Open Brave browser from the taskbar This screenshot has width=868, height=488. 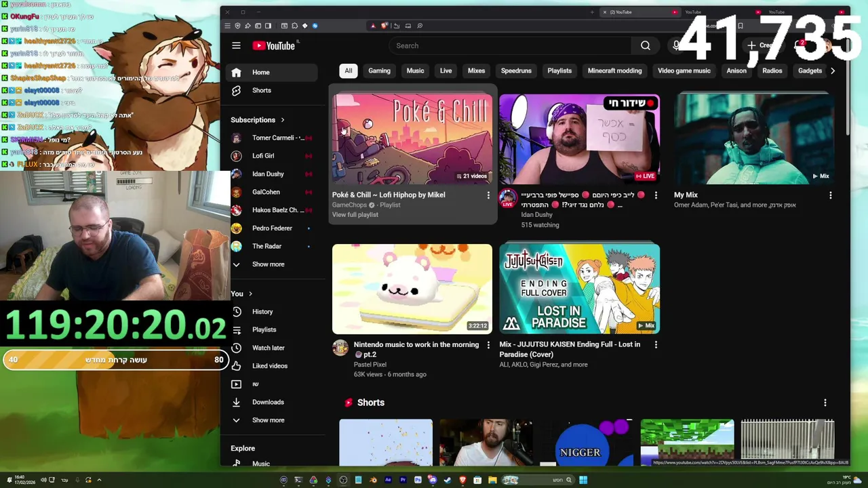463,480
